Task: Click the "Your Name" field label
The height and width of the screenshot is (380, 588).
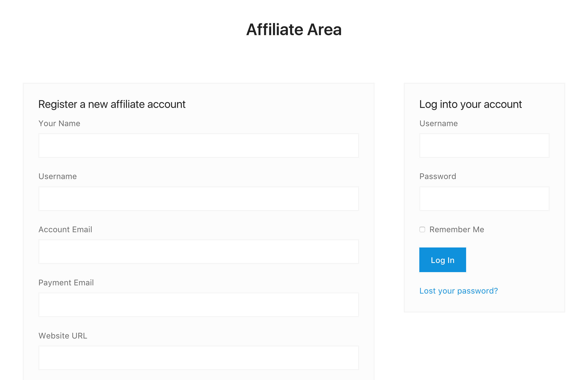Action: 59,123
